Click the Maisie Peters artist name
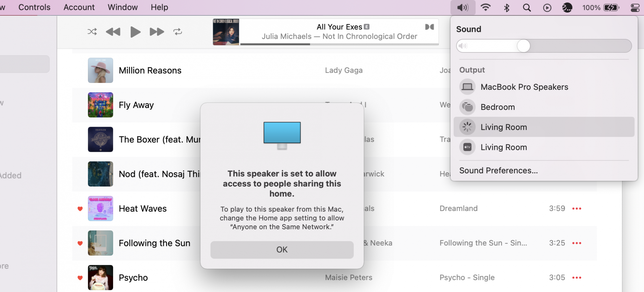Image resolution: width=644 pixels, height=292 pixels. pos(348,278)
